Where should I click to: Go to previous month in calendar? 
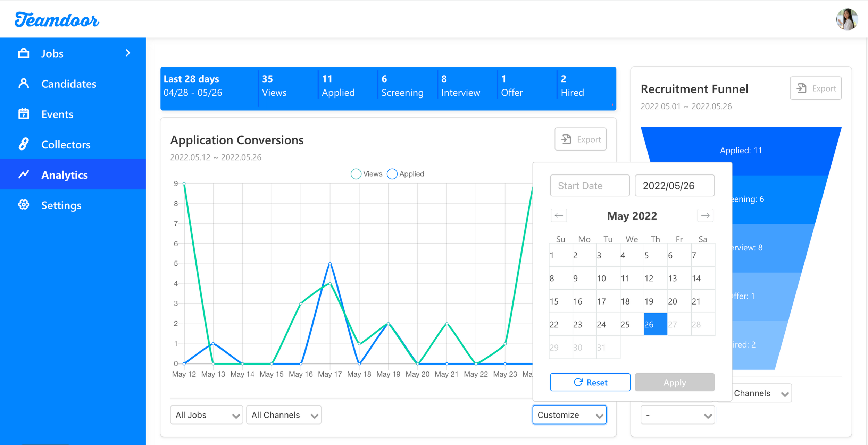[559, 215]
